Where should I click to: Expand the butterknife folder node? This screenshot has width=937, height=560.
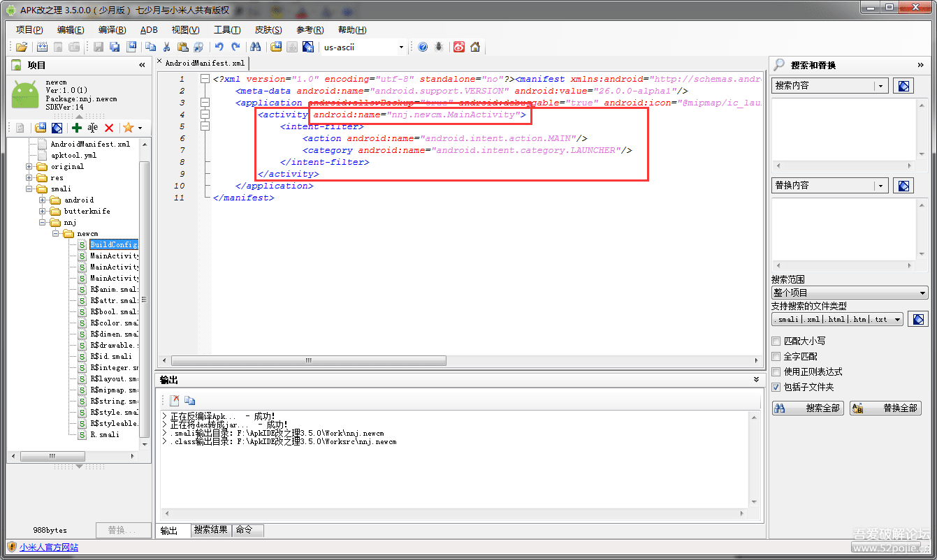(x=43, y=212)
